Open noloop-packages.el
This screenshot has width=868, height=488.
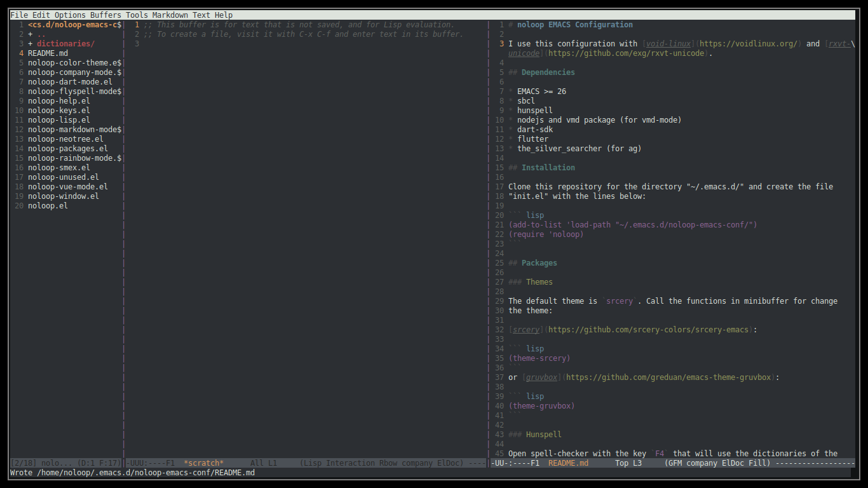coord(68,149)
